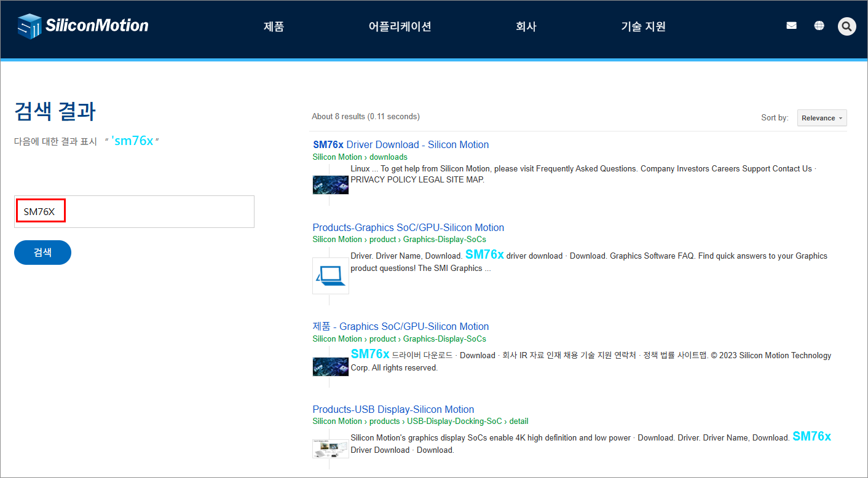This screenshot has width=868, height=478.
Task: Select the globe language icon
Action: [x=819, y=25]
